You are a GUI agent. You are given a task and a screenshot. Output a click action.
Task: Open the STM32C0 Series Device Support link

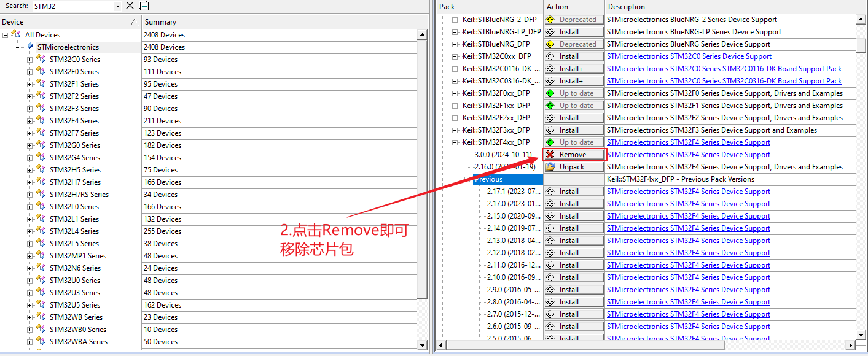[689, 56]
